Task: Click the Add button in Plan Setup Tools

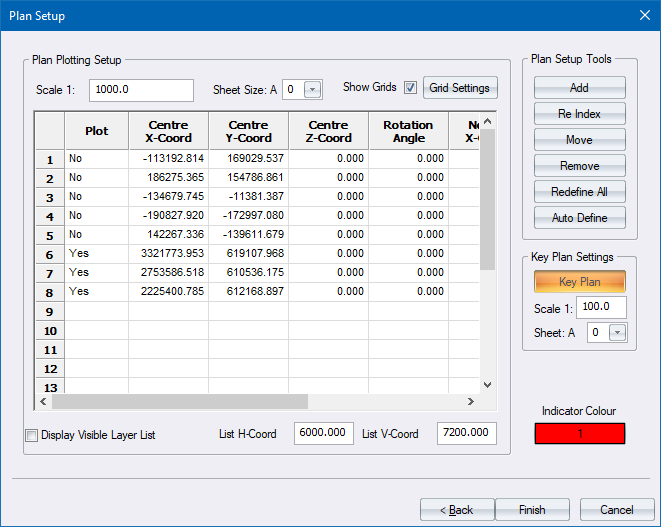Action: tap(579, 88)
